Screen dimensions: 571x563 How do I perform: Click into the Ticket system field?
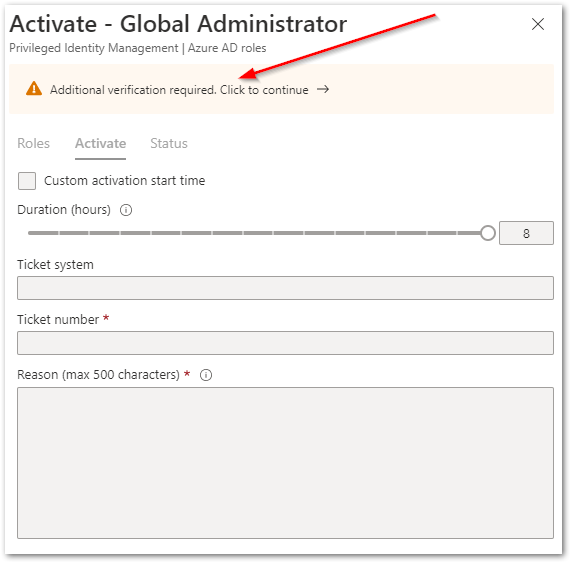(286, 288)
